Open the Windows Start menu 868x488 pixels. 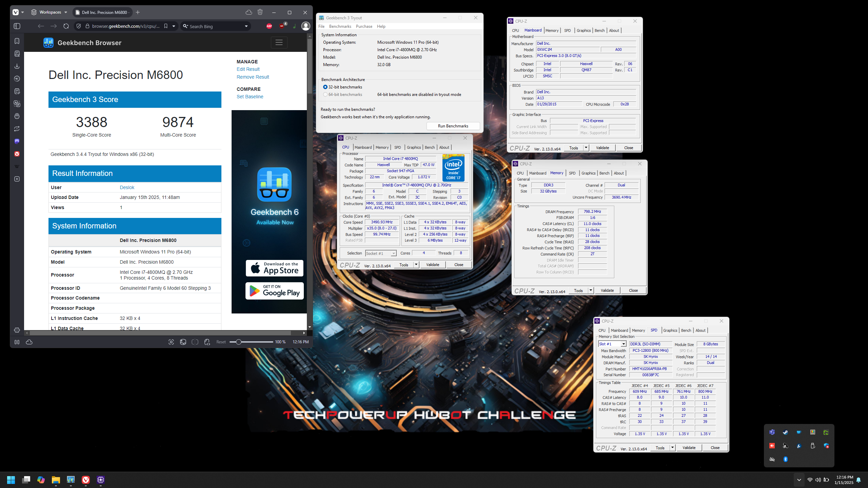[11, 480]
